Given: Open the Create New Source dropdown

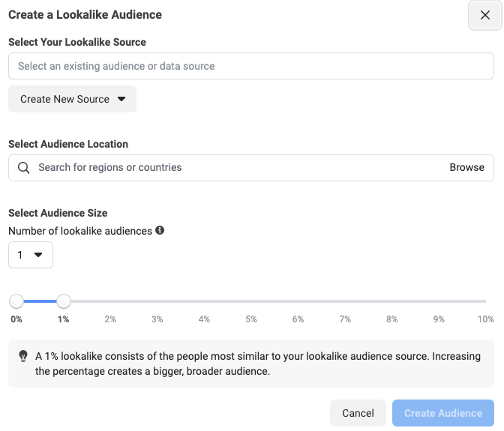Looking at the screenshot, I should point(72,99).
